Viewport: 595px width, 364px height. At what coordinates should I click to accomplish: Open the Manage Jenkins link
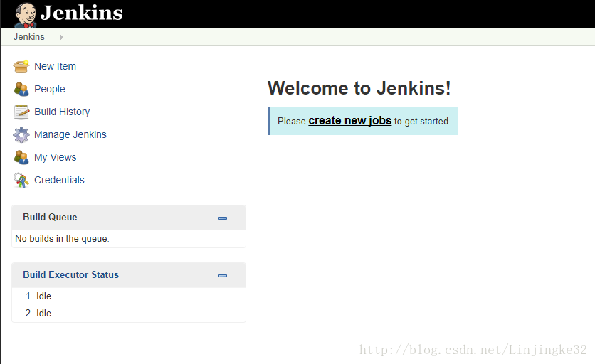pos(70,134)
